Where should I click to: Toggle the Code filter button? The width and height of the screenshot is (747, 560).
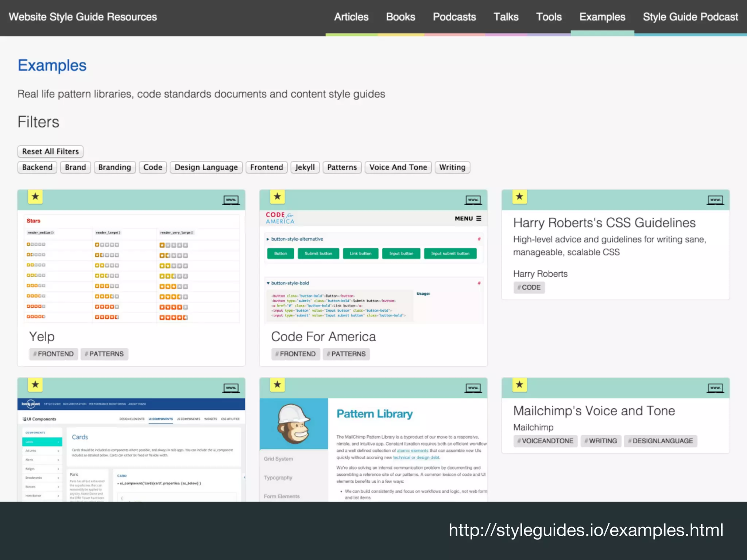(152, 167)
